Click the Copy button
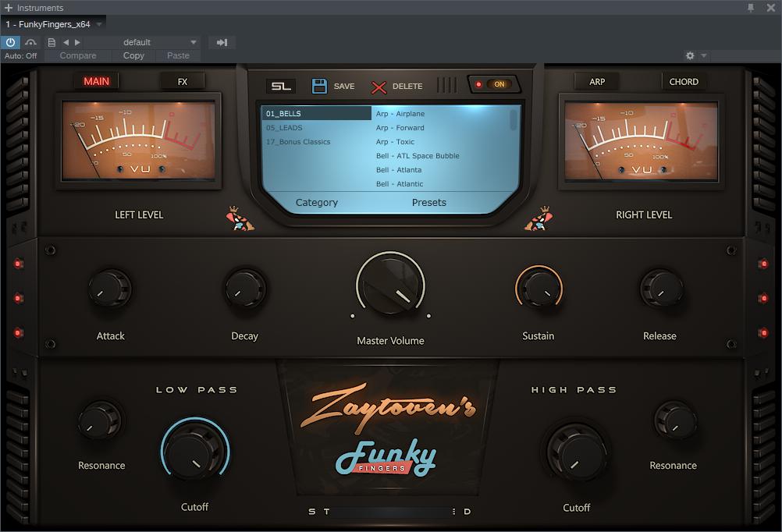Screen dimensions: 782x532 click(133, 55)
